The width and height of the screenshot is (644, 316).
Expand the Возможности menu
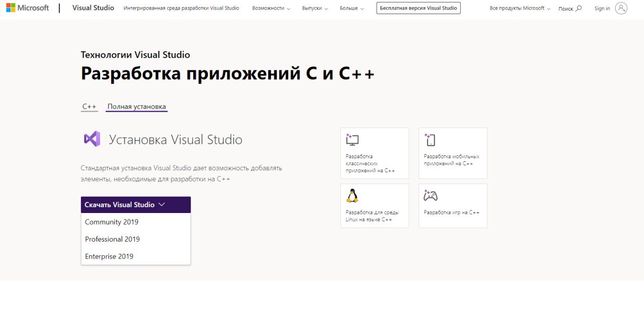pyautogui.click(x=271, y=8)
